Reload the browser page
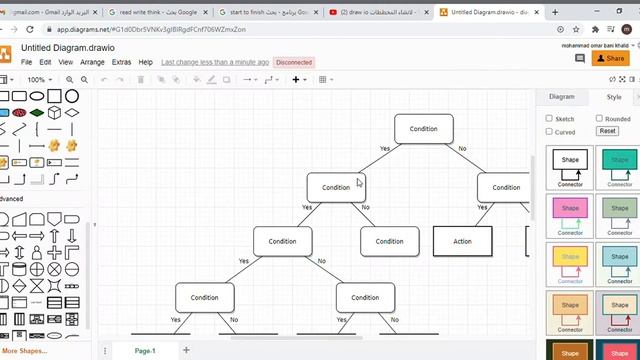640x360 pixels. click(x=30, y=29)
